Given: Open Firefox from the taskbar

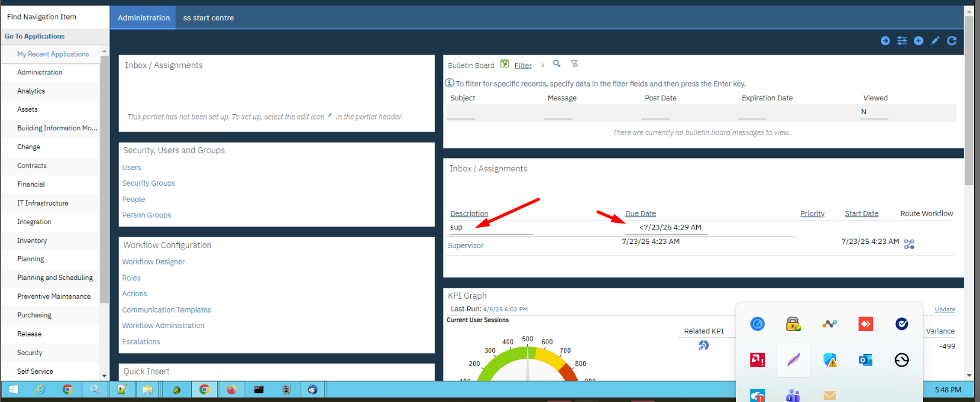Looking at the screenshot, I should pyautogui.click(x=231, y=389).
